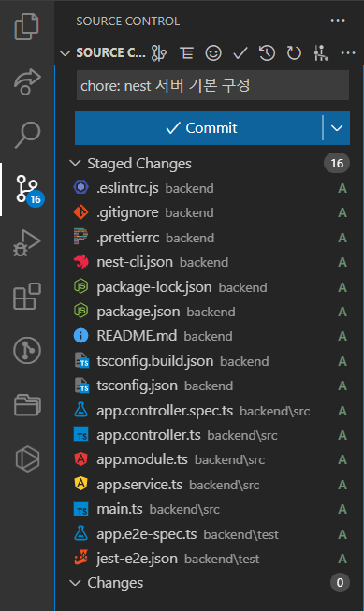Open the Run and Debug view
This screenshot has height=611, width=364.
tap(26, 242)
